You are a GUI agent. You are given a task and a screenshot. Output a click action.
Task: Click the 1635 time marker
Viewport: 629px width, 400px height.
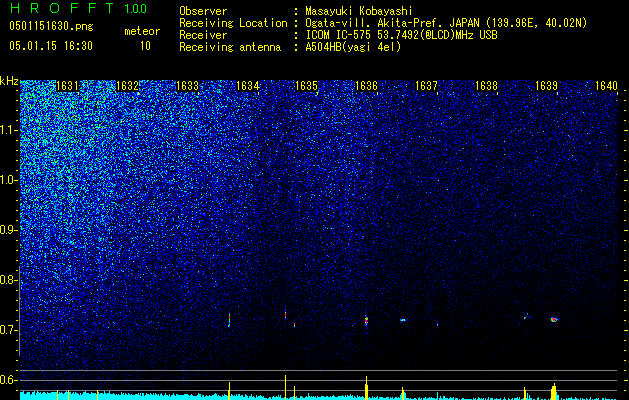[x=306, y=86]
